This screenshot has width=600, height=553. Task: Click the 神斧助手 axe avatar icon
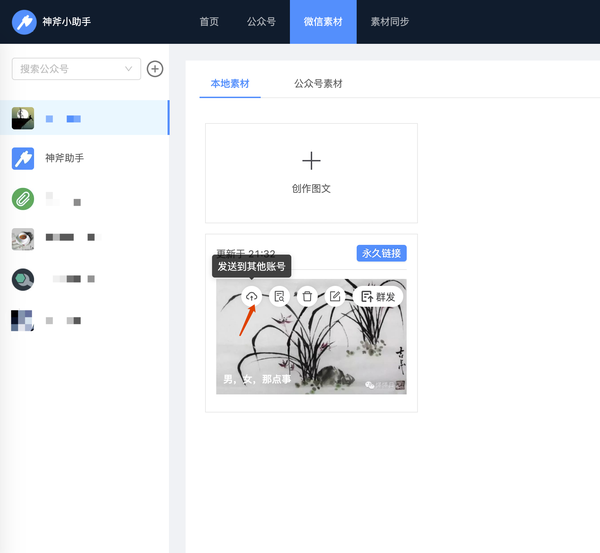click(x=23, y=158)
